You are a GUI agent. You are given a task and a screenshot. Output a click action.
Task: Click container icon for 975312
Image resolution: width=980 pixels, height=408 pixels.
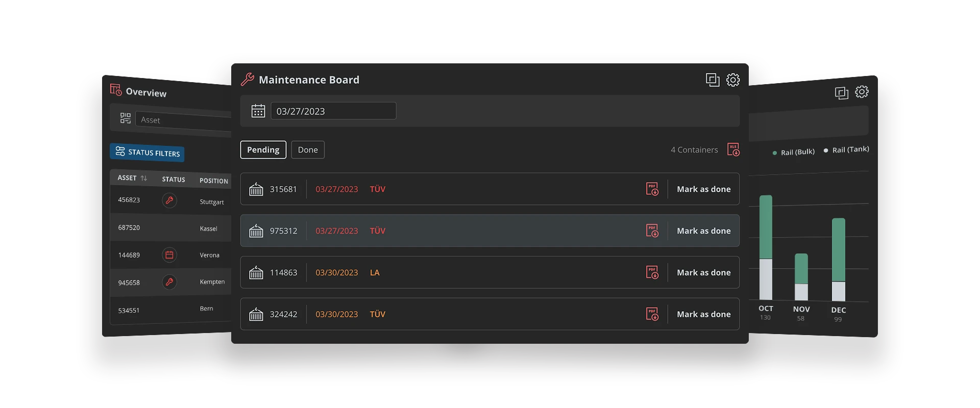point(256,231)
